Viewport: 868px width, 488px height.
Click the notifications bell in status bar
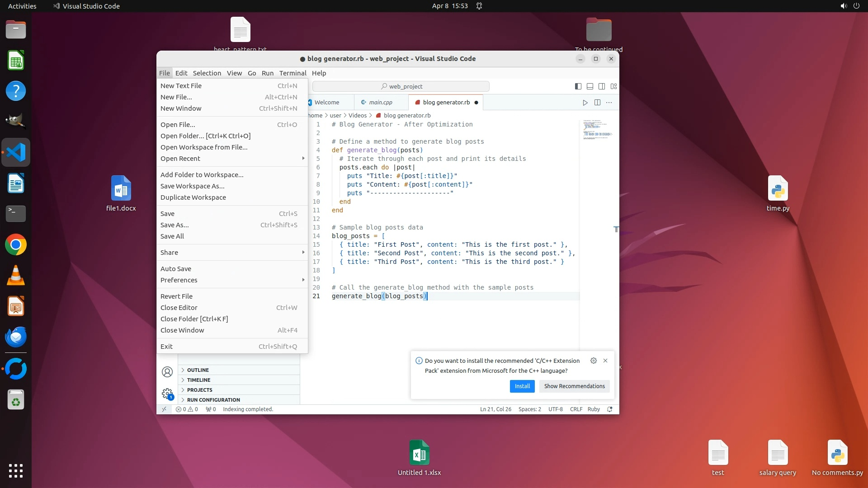610,409
